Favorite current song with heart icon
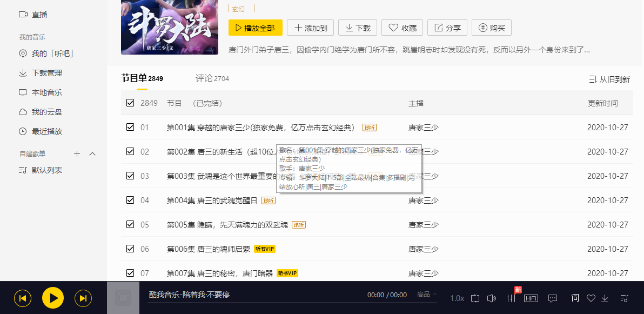Viewport: 644px width, 314px height. (591, 298)
